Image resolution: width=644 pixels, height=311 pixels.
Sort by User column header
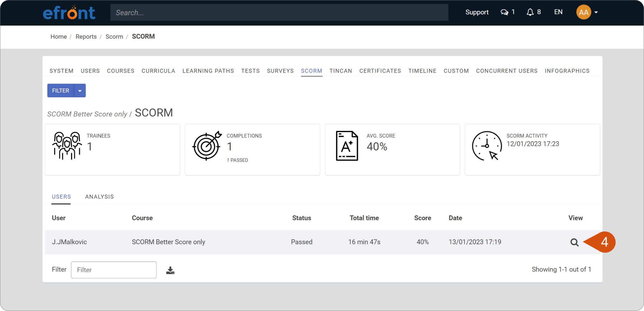coord(58,218)
